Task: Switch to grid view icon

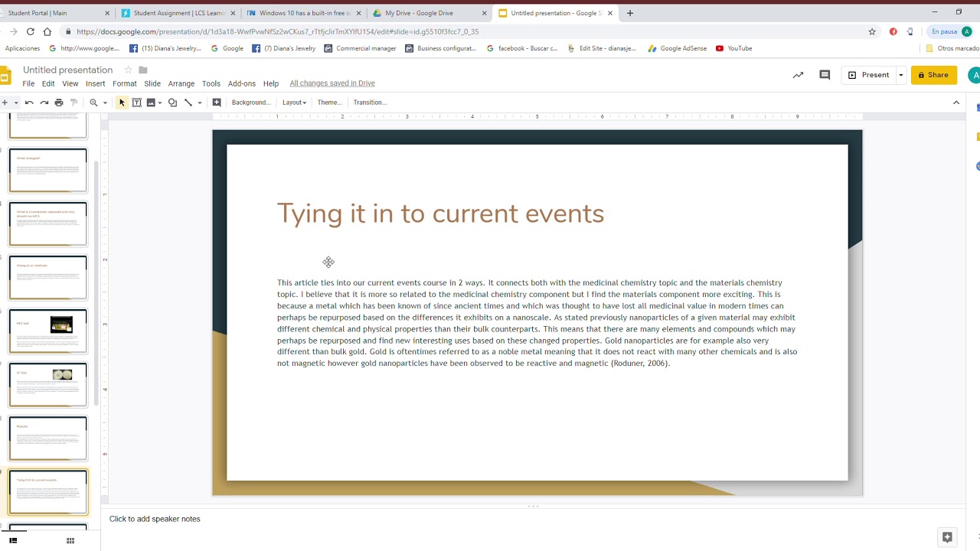Action: coord(70,541)
